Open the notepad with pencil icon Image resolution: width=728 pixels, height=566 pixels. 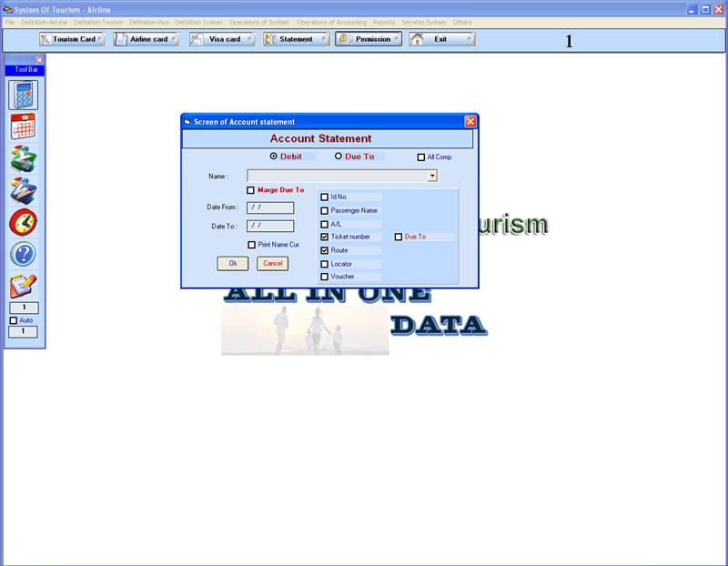click(x=24, y=286)
